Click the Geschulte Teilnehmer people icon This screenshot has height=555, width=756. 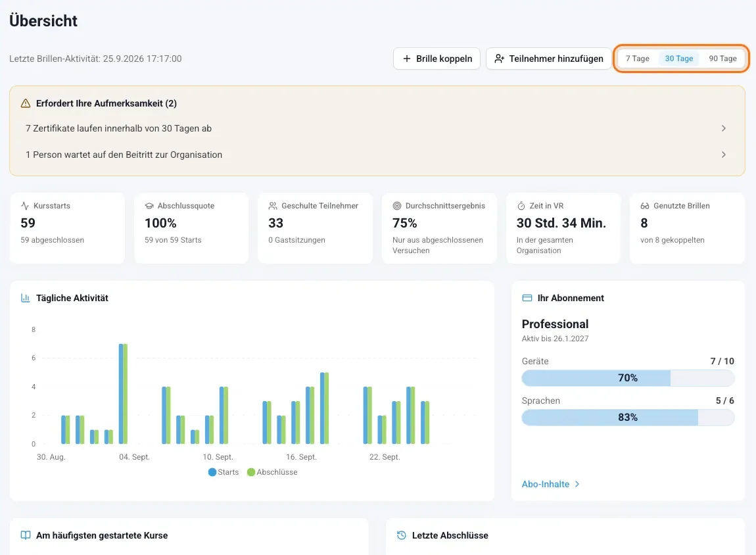[x=273, y=206]
